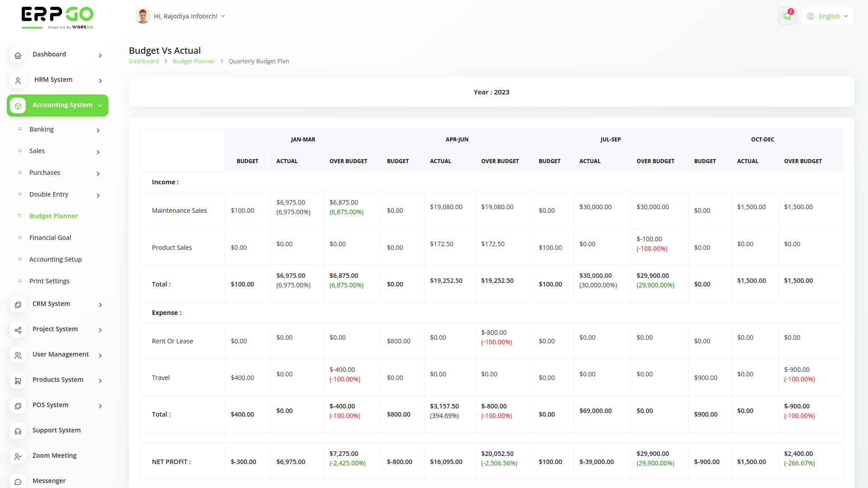The width and height of the screenshot is (868, 488).
Task: Click the Budget Planner green status dot
Action: [x=20, y=216]
